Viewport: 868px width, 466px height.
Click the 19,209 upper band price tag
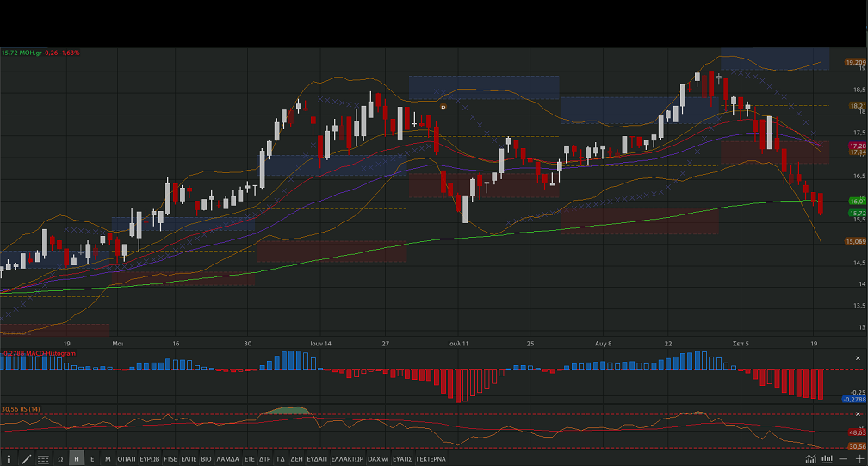point(855,63)
